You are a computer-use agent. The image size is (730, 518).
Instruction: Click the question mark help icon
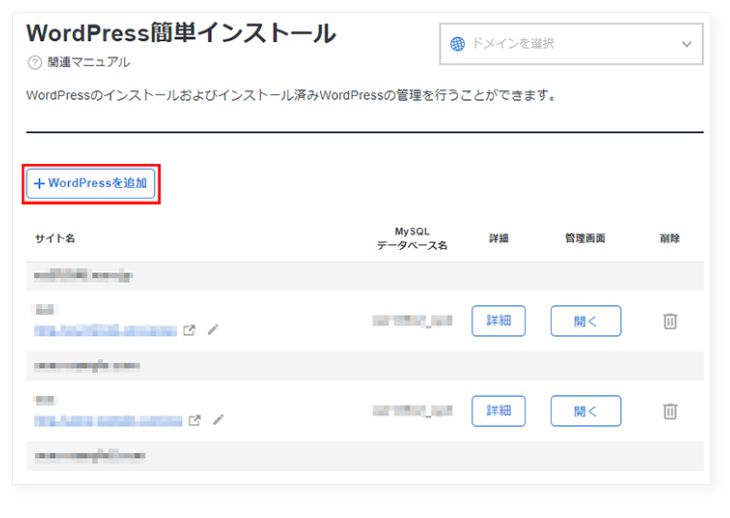34,62
